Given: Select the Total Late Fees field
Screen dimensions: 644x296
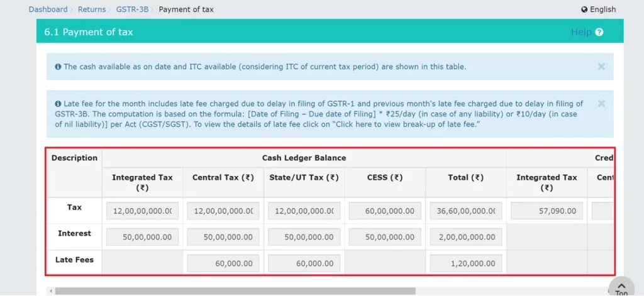Looking at the screenshot, I should click(465, 264).
